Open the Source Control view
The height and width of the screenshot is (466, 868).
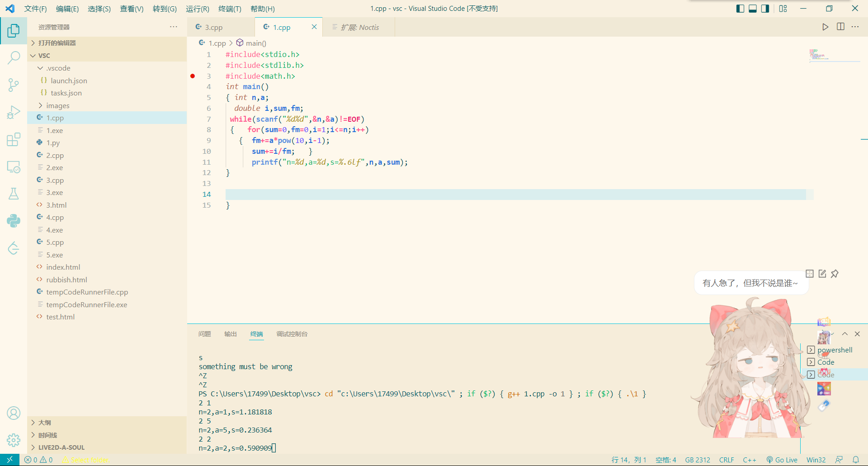[14, 85]
